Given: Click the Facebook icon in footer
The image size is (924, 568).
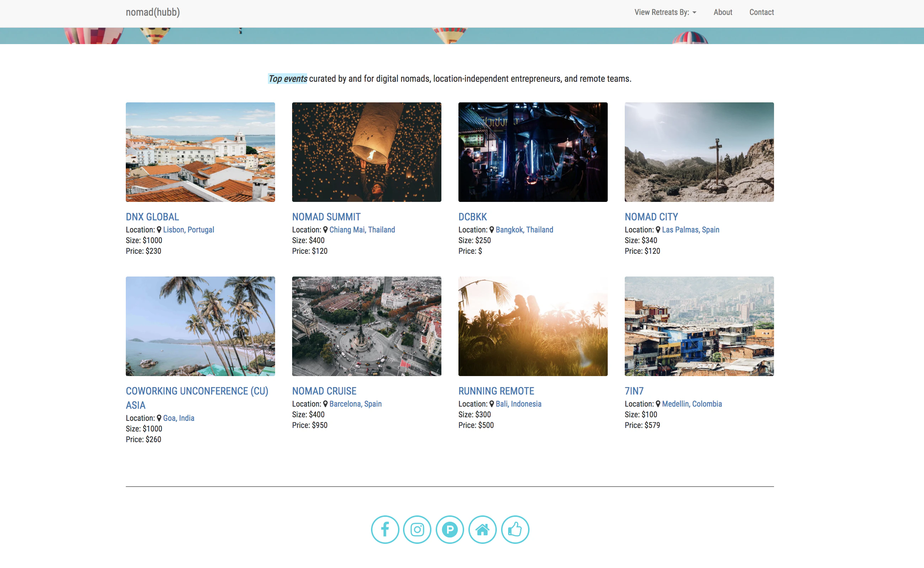Looking at the screenshot, I should click(x=385, y=529).
